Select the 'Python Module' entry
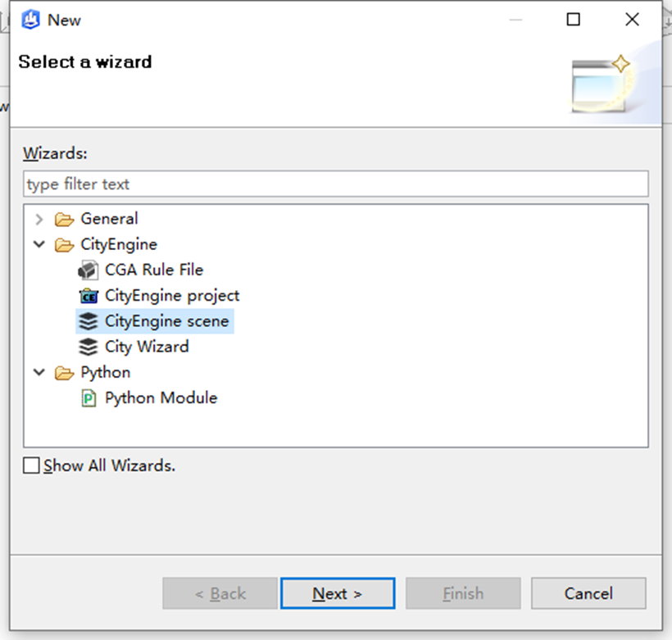The width and height of the screenshot is (672, 640). (x=161, y=398)
